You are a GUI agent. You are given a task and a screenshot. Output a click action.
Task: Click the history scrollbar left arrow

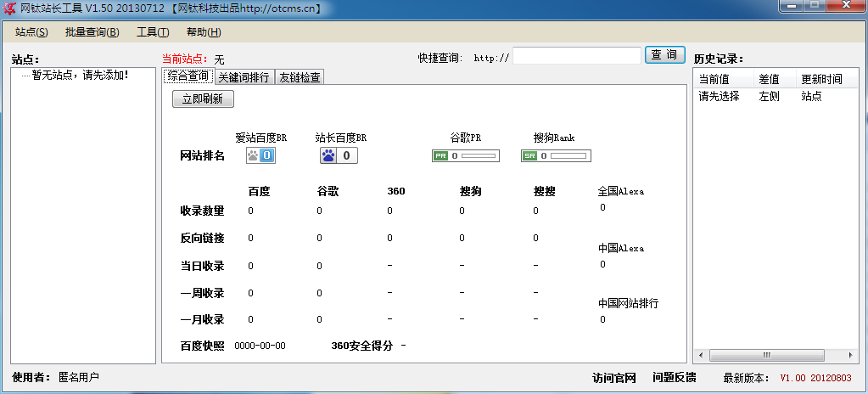(701, 355)
